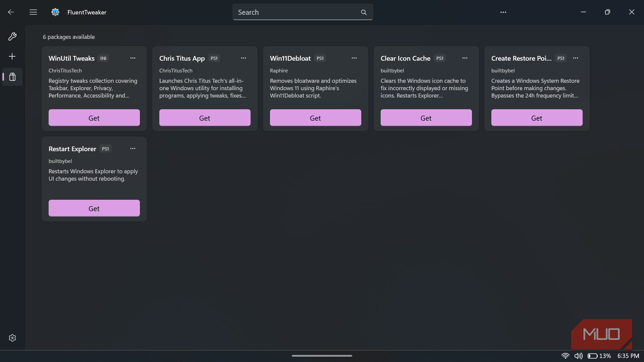
Task: Click the 6:35 PM clock
Action: [628, 356]
